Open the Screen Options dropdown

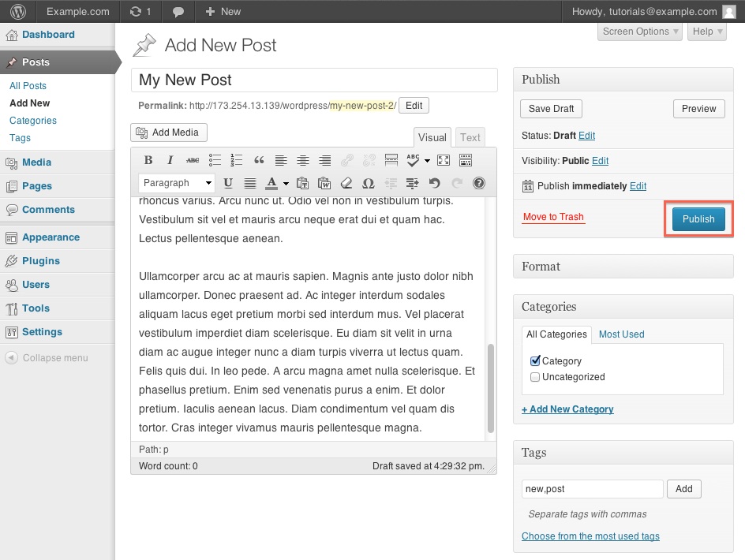[638, 32]
